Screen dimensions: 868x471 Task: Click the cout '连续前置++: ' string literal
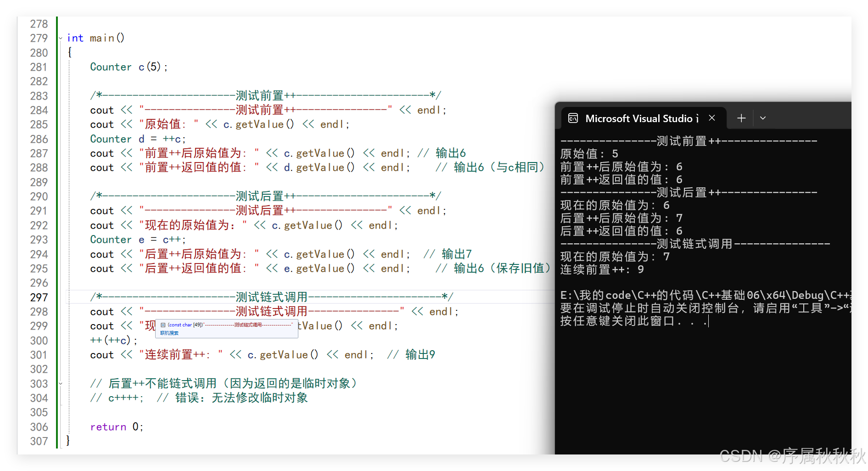181,355
